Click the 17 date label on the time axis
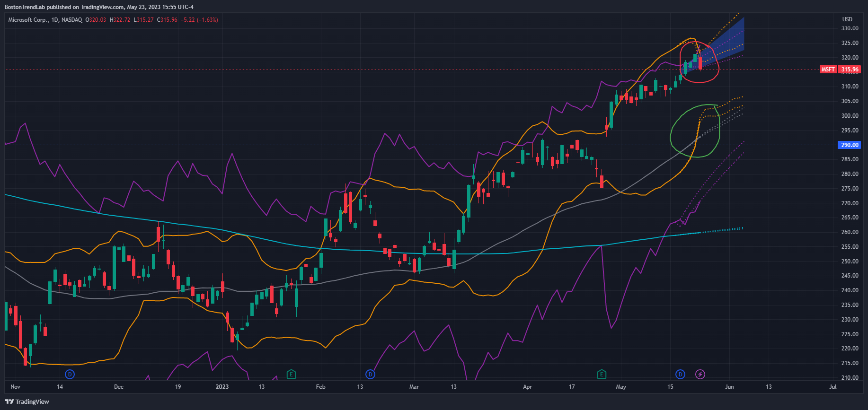This screenshot has width=868, height=410. 572,387
